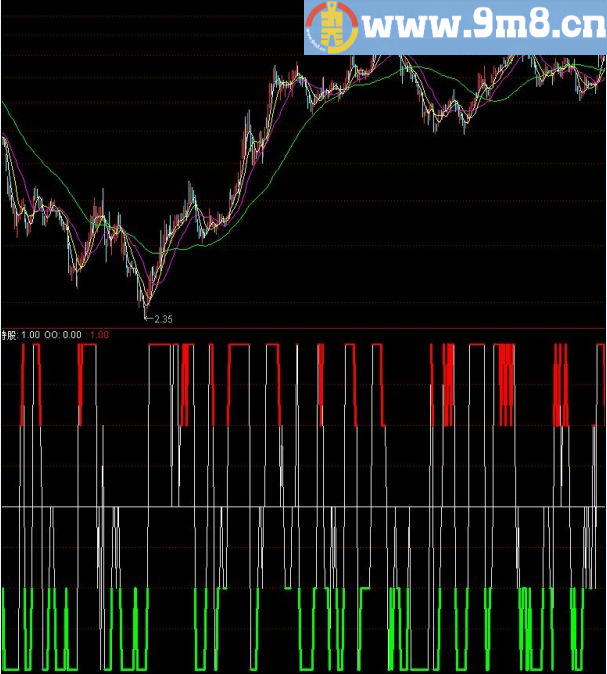Screen dimensions: 607x674
Task: Click the red 1.00 indicator value
Action: (98, 335)
